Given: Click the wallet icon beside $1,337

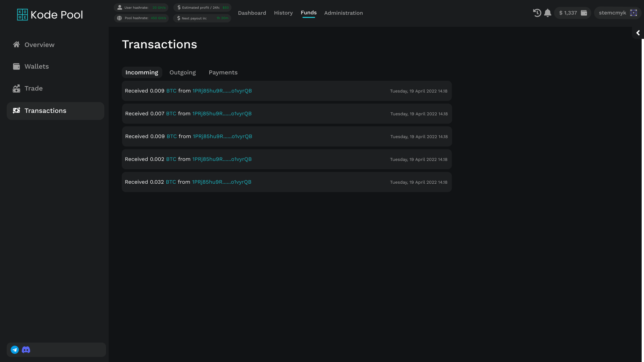Looking at the screenshot, I should coord(584,13).
